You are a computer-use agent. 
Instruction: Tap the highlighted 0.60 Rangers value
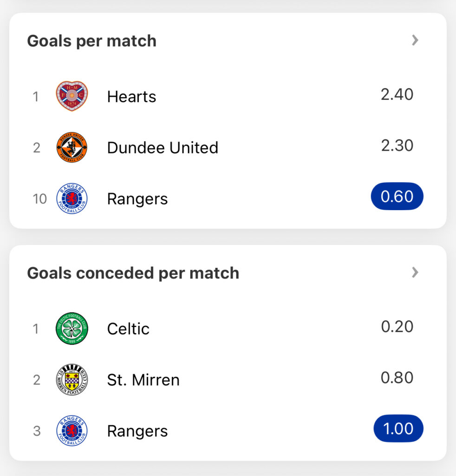click(x=397, y=196)
